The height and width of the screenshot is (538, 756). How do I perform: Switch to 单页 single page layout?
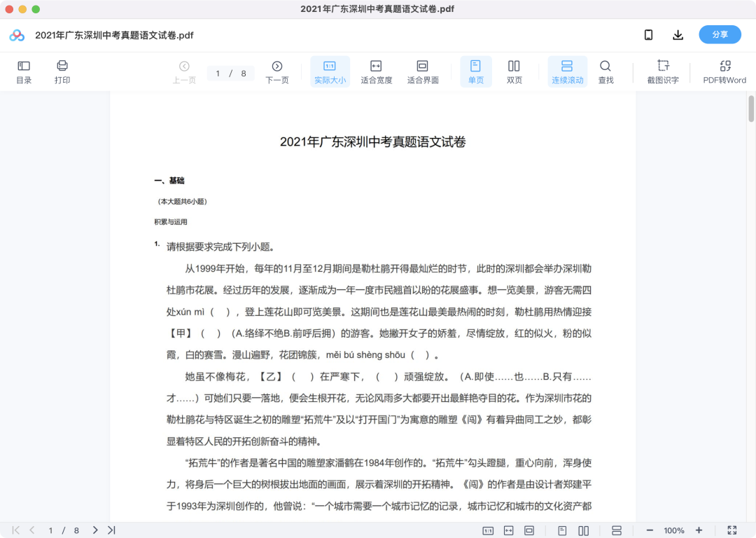(x=476, y=72)
